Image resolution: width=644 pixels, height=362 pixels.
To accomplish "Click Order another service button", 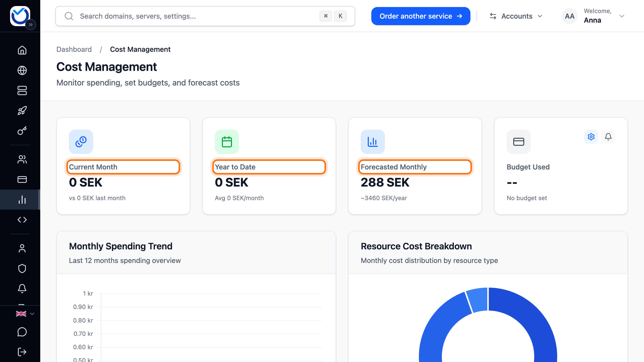I will click(421, 16).
